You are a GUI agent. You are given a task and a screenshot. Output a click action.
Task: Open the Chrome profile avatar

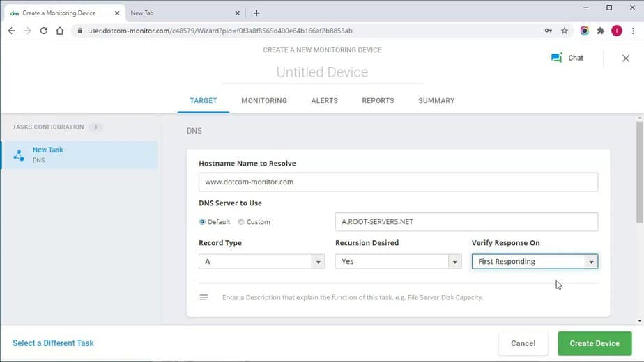pyautogui.click(x=617, y=31)
